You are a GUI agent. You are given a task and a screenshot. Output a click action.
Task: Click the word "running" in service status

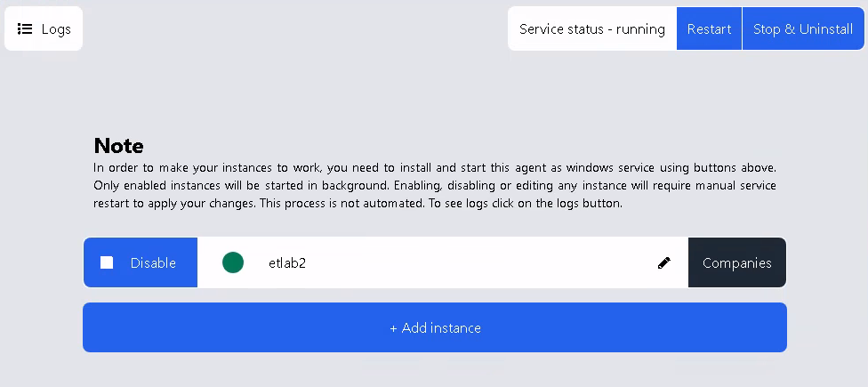pos(640,29)
